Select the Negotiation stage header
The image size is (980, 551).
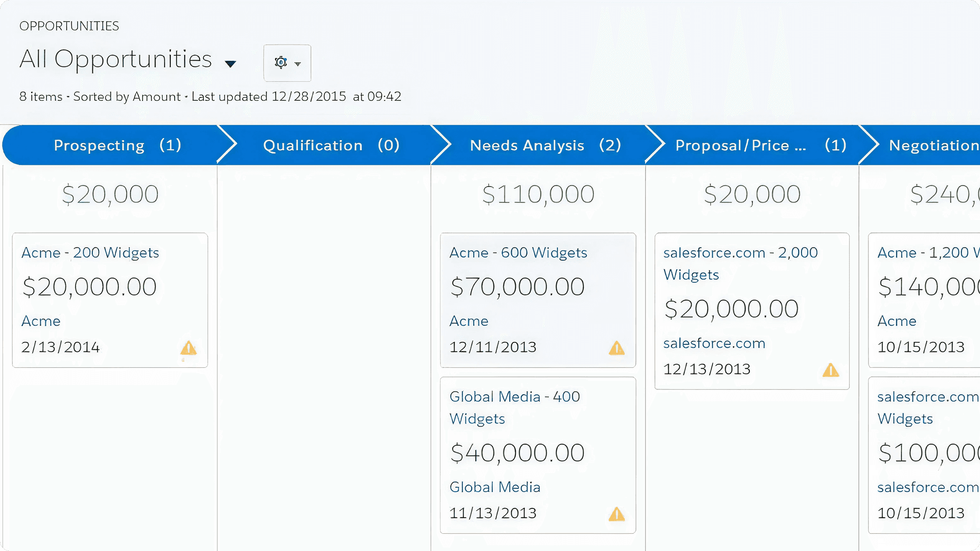[924, 145]
